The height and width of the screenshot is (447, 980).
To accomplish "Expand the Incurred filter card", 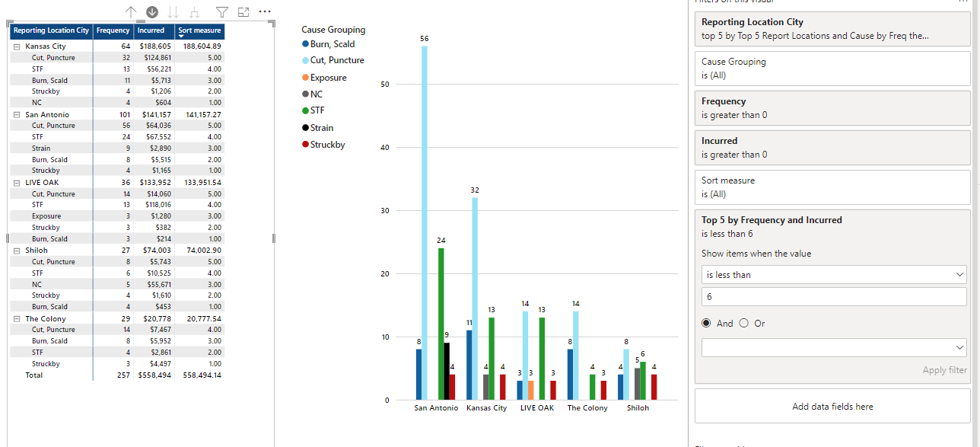I will click(x=832, y=148).
